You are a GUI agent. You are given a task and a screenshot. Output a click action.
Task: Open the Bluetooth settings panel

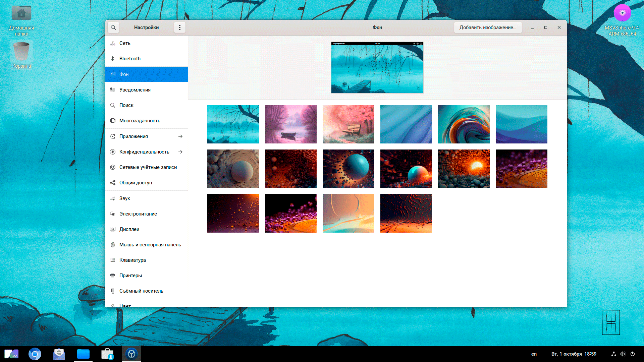tap(130, 59)
